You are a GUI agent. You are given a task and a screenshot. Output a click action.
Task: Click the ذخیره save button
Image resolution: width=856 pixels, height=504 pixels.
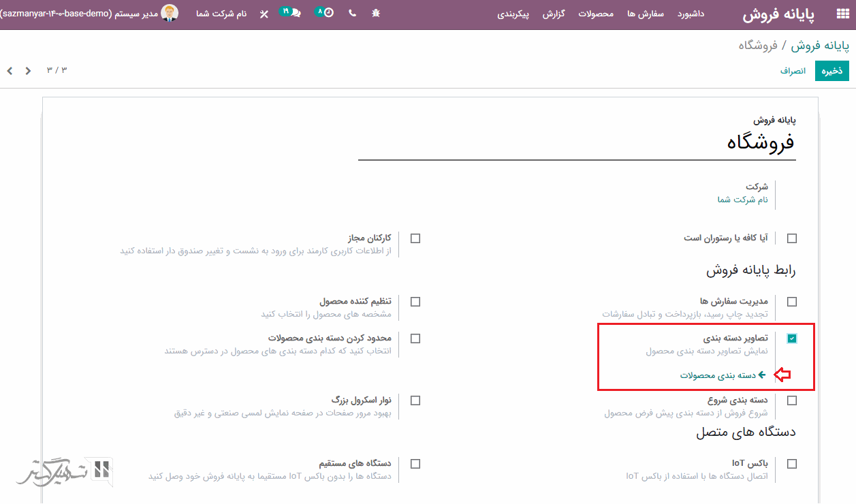pos(831,71)
